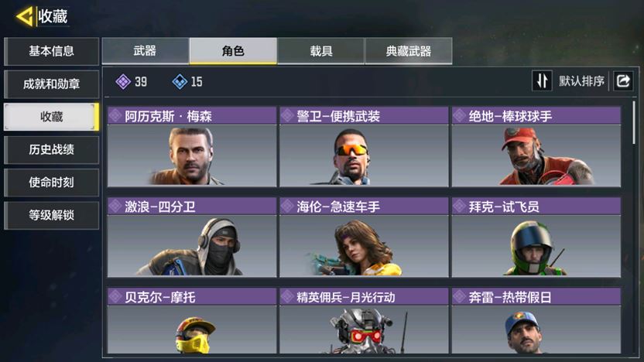Open 成就和勋章 in the sidebar

[x=51, y=84]
